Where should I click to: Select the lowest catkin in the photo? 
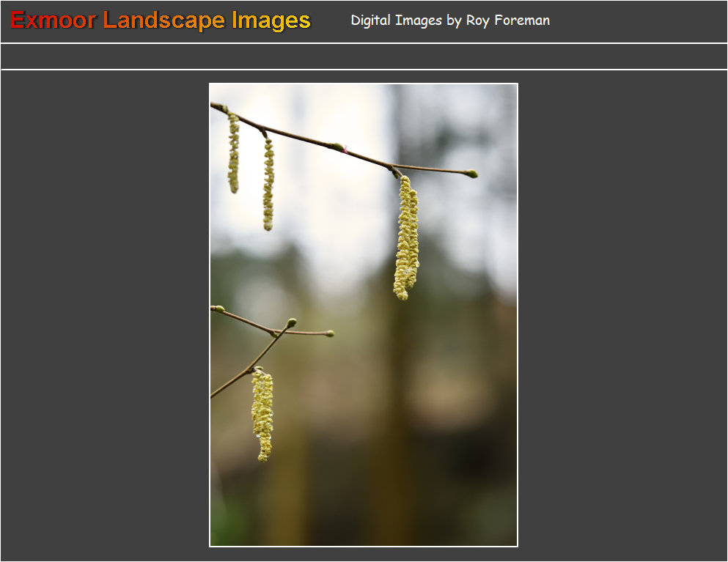pyautogui.click(x=262, y=415)
